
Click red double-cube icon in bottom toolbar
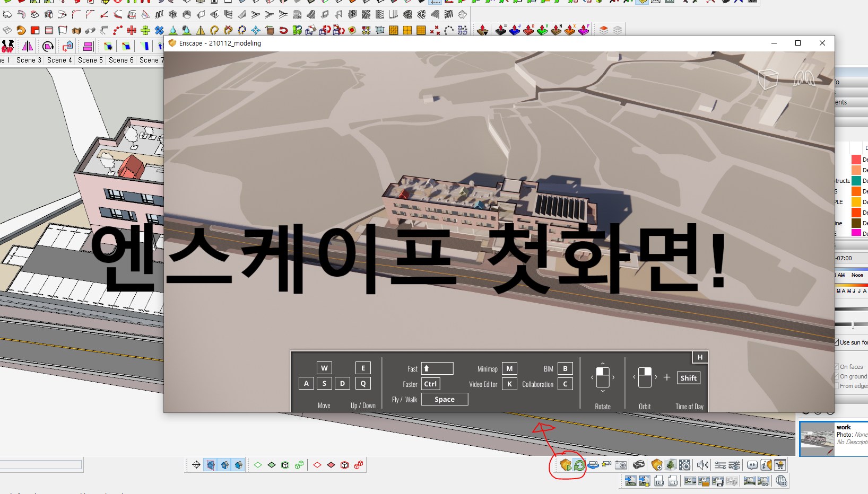coord(359,465)
